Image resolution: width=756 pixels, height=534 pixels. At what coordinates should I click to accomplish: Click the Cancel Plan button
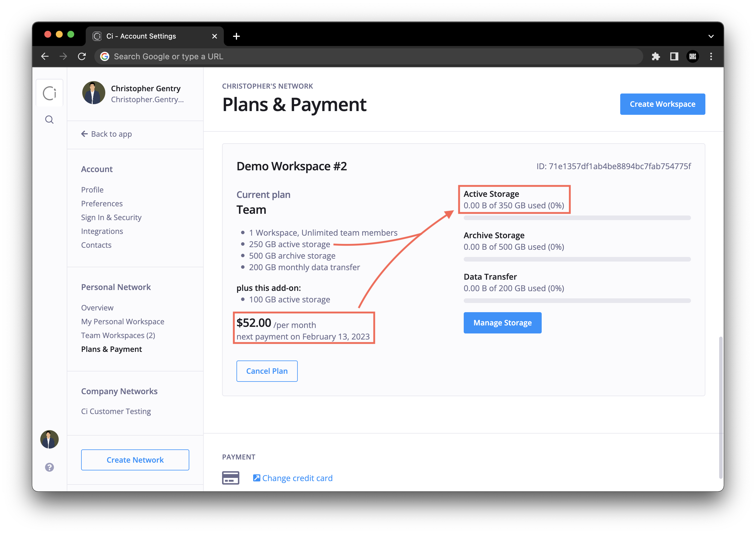[267, 371]
